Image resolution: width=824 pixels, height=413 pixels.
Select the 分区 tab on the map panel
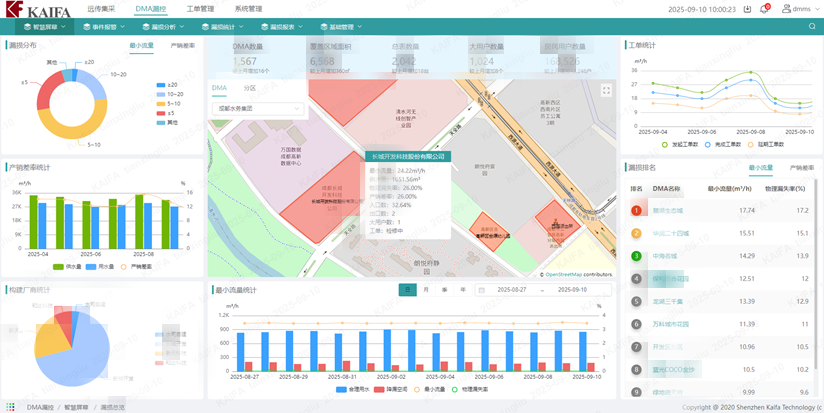250,89
